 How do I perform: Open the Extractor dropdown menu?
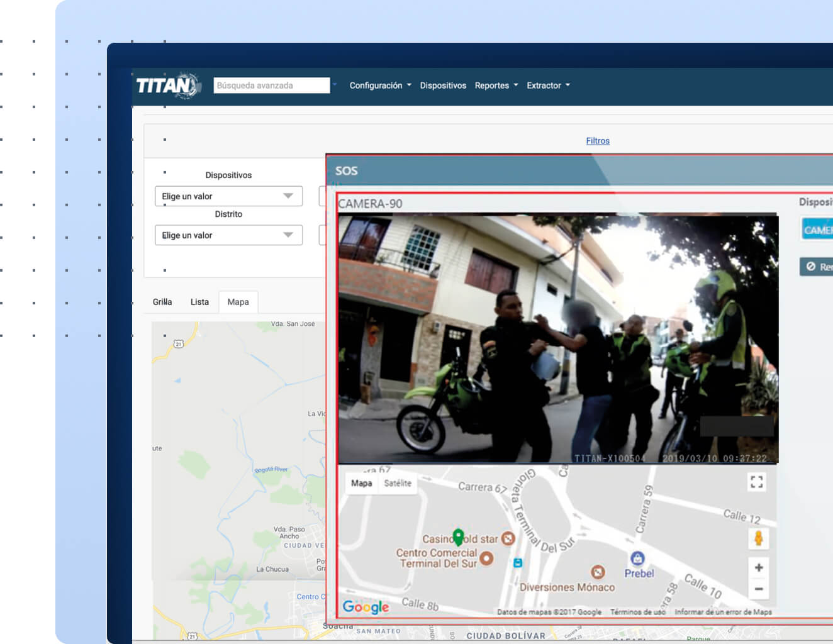coord(548,86)
